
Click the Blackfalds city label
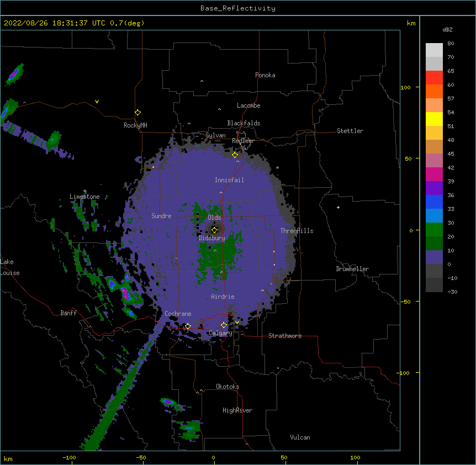pos(244,123)
